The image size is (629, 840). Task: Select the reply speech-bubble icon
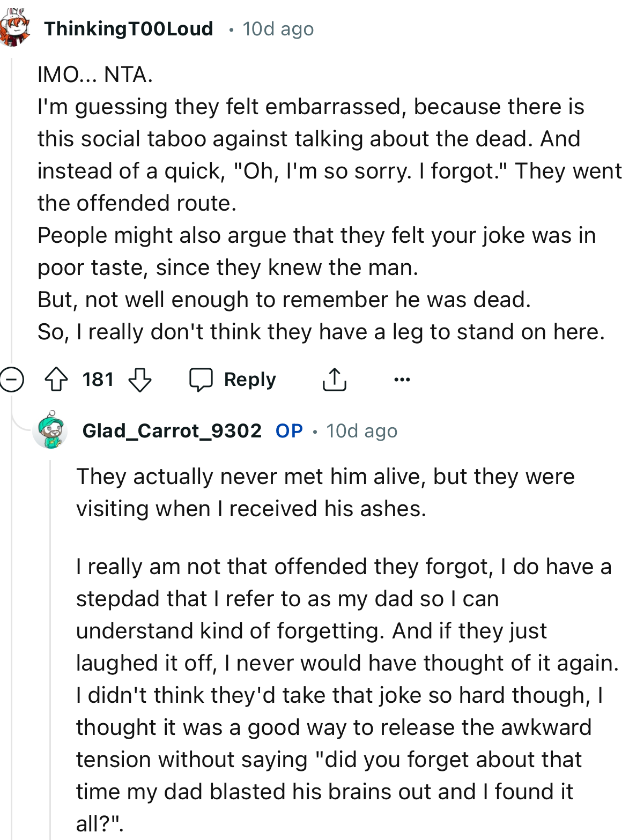(x=202, y=379)
